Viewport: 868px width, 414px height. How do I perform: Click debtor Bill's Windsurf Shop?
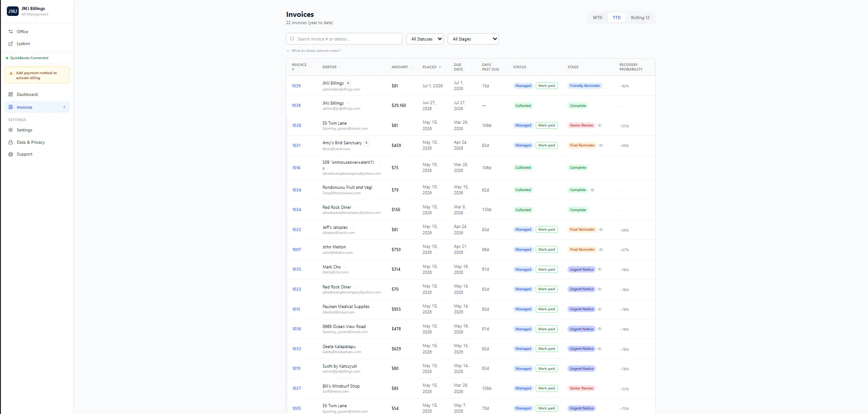(x=341, y=386)
